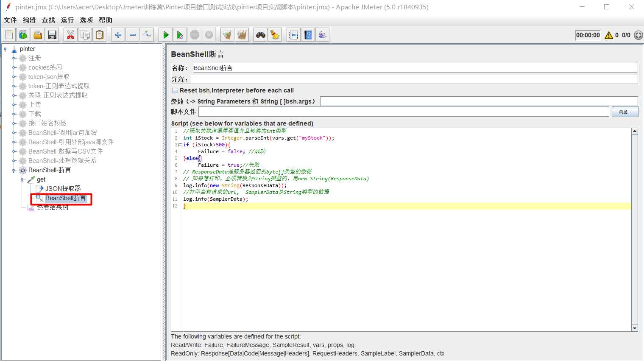Viewport: 644px width, 361px height.
Task: Clear all results with double broom icon
Action: pos(242,35)
